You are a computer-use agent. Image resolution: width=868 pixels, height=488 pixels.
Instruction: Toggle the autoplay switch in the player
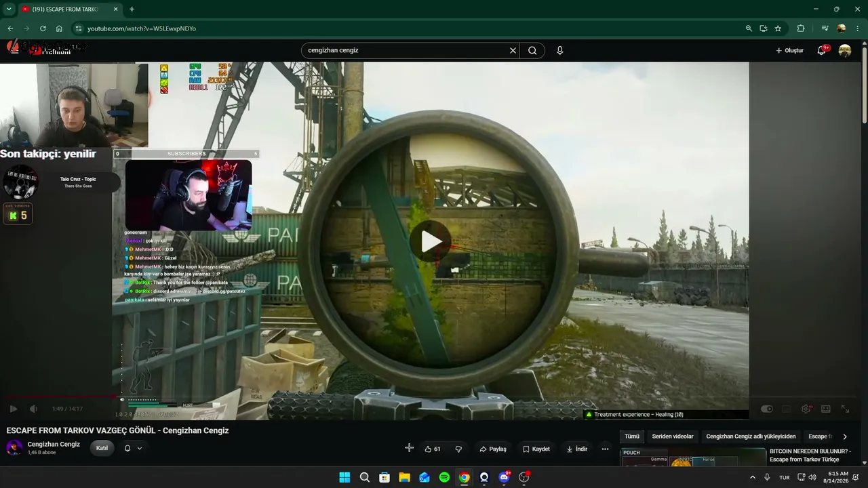pos(767,409)
